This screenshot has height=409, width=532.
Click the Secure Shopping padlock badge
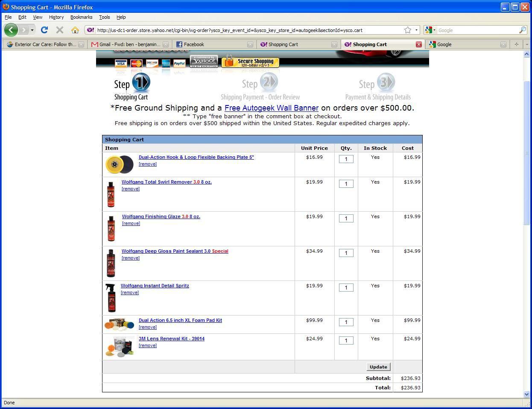click(250, 61)
